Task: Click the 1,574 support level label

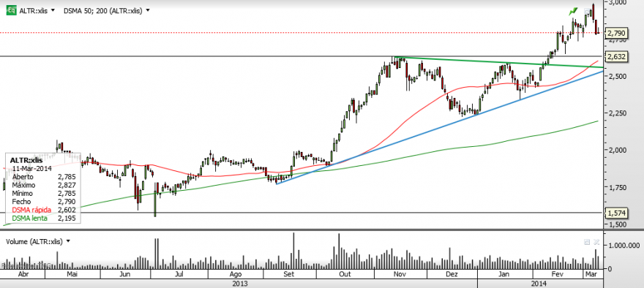Action: pyautogui.click(x=617, y=213)
